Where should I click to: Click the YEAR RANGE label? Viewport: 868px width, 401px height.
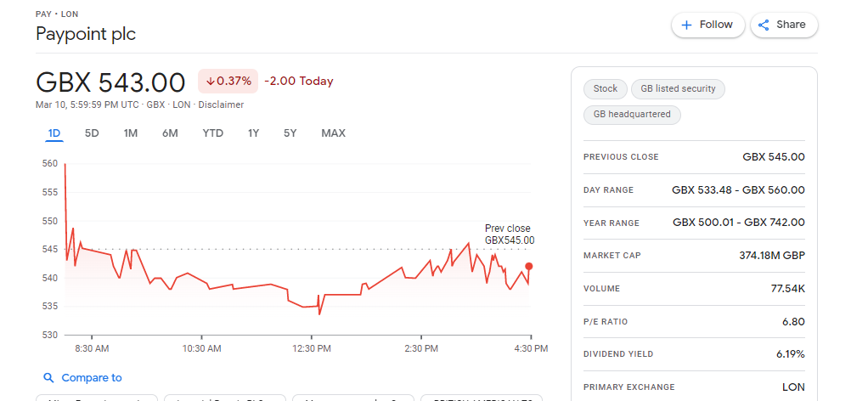coord(612,223)
